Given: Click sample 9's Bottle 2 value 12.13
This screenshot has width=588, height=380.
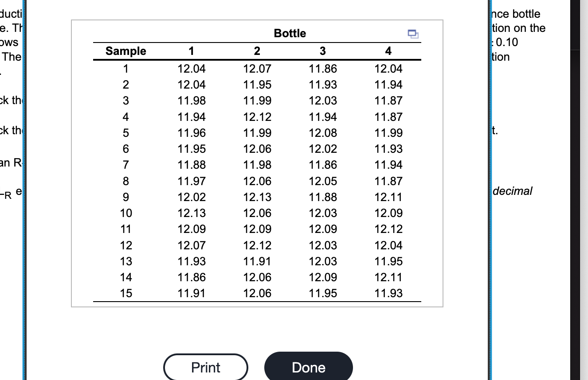Looking at the screenshot, I should pyautogui.click(x=257, y=197).
